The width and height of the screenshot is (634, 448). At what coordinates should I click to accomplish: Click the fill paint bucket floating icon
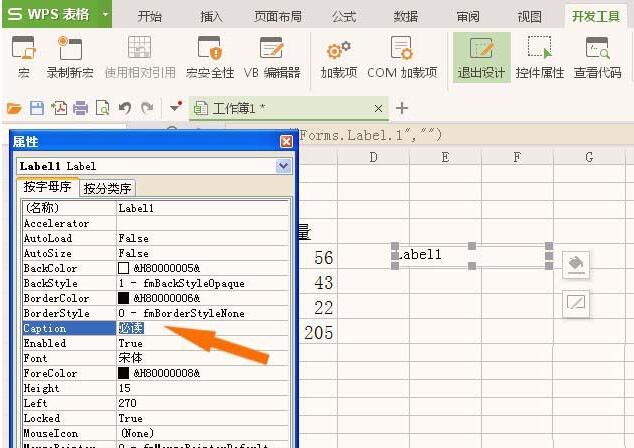point(576,265)
